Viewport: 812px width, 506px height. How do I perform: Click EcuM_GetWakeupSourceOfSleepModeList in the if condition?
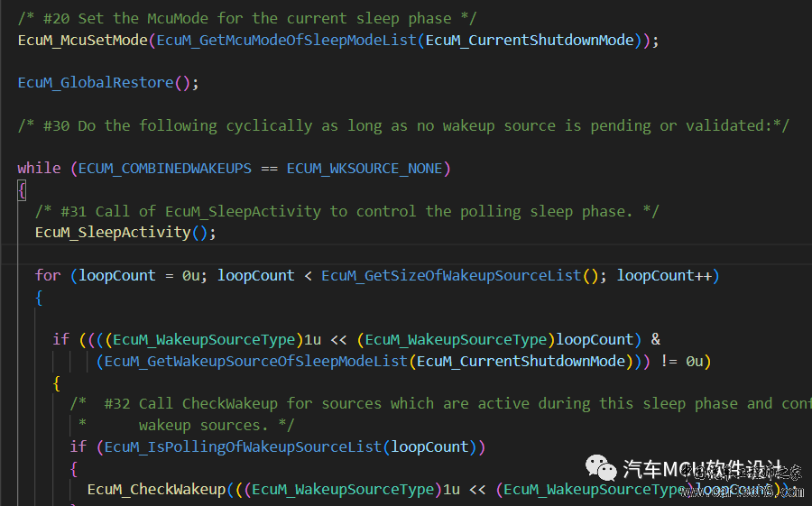[256, 362]
